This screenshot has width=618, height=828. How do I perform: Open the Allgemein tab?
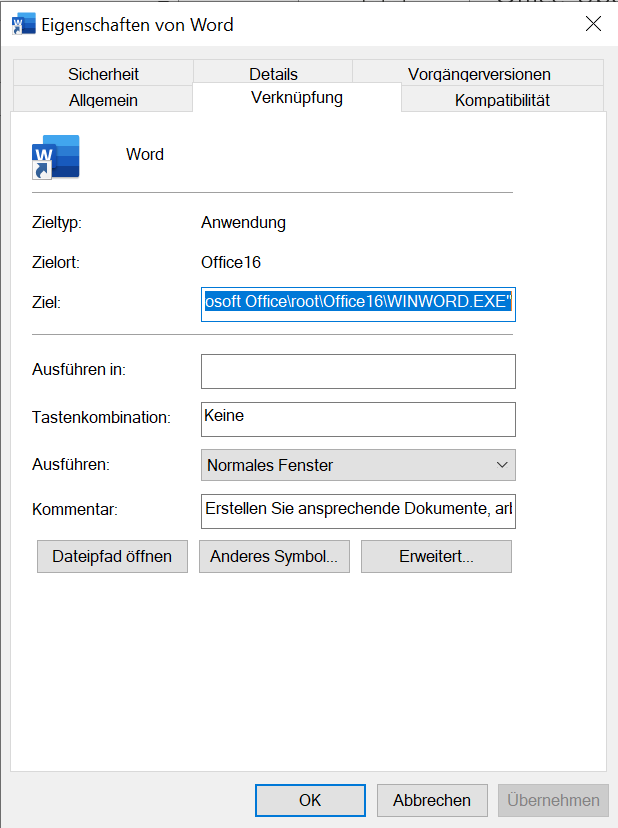(103, 99)
